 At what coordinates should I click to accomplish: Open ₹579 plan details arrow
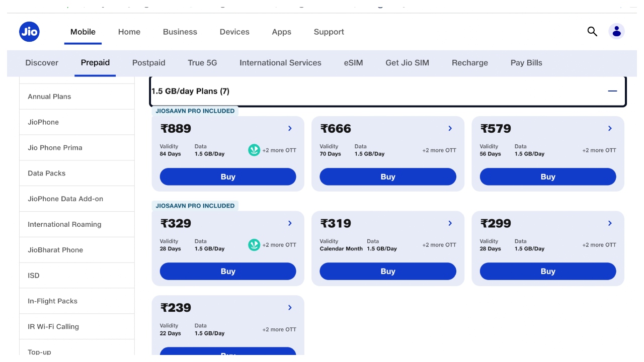point(610,129)
